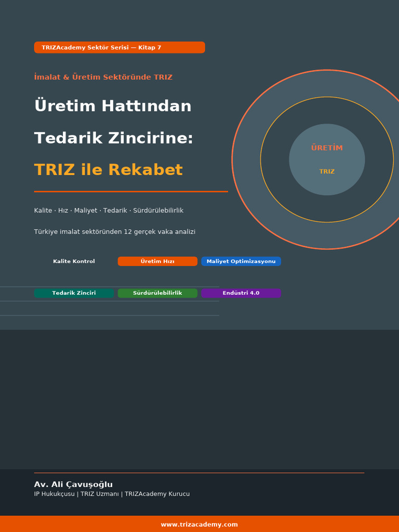Click the green Sürdürülebilirlik tag

(157, 293)
